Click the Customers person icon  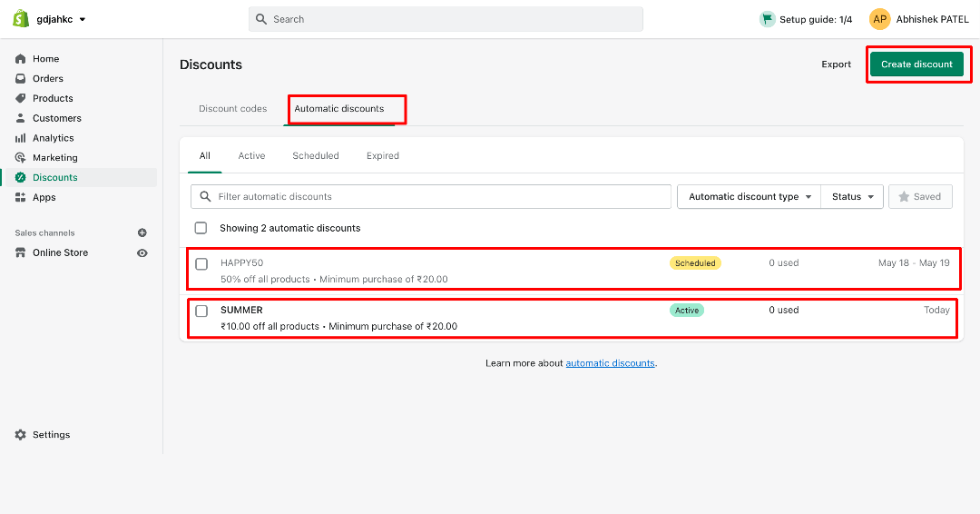point(21,118)
